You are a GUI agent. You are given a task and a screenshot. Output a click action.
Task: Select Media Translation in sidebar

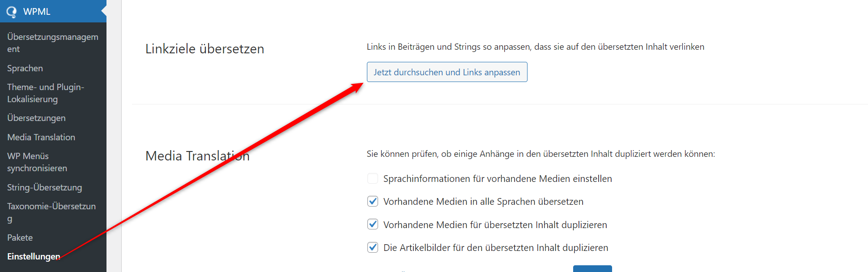[x=41, y=137]
